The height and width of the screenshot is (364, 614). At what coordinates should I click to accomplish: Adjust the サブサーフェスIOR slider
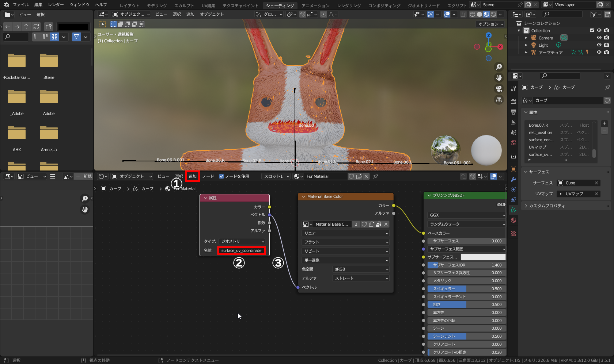467,265
